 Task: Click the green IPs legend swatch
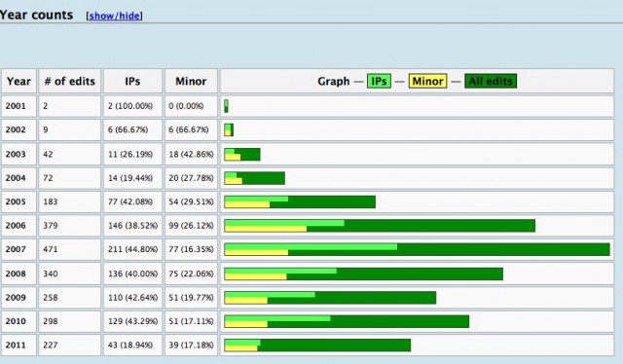pyautogui.click(x=379, y=81)
